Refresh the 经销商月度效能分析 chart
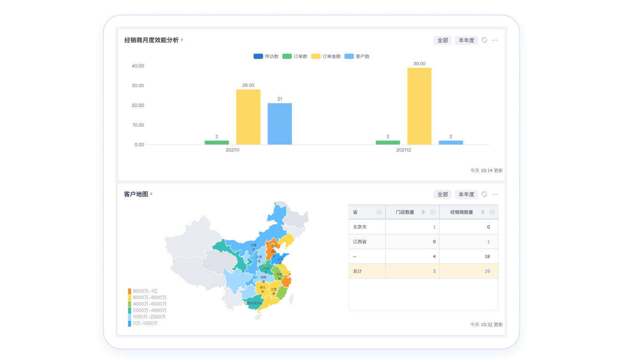Viewport: 623px width, 364px height. coord(485,40)
